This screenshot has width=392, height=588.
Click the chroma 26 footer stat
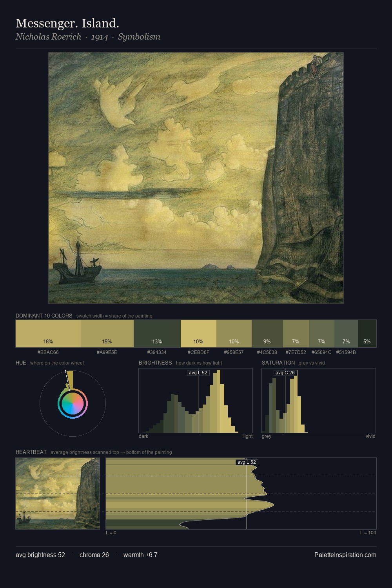tap(94, 555)
